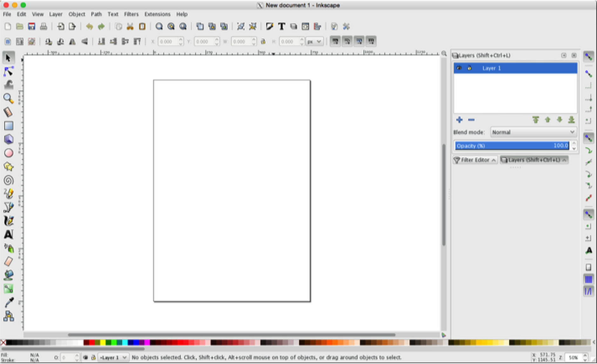The width and height of the screenshot is (597, 364).
Task: Toggle snap to page border
Action: [x=588, y=267]
